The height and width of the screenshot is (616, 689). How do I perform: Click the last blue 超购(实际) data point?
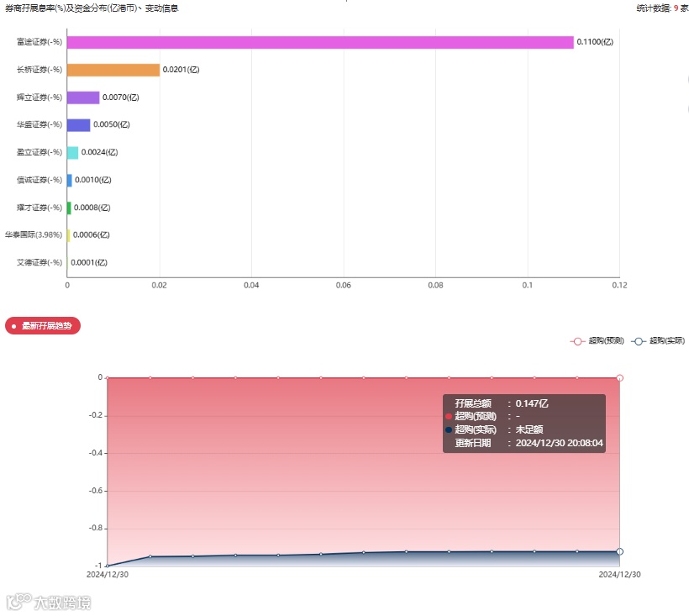pos(619,551)
